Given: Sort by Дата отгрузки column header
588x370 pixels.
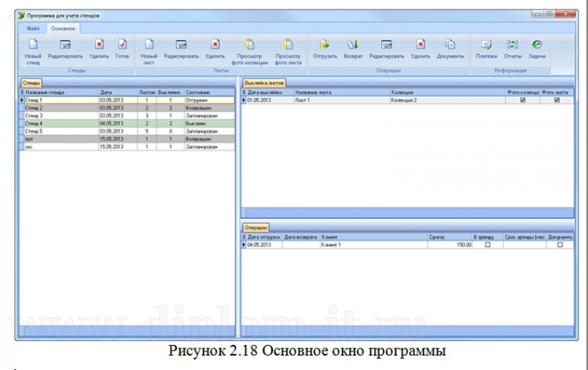Looking at the screenshot, I should point(264,237).
